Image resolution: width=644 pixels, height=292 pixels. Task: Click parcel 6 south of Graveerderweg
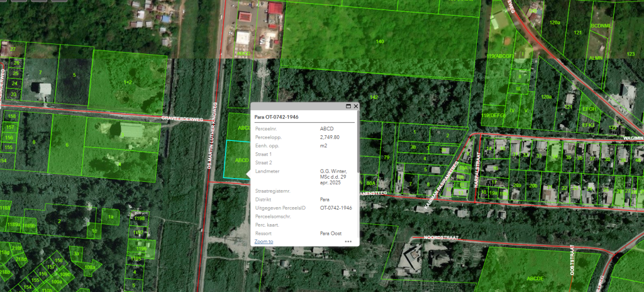click(67, 145)
